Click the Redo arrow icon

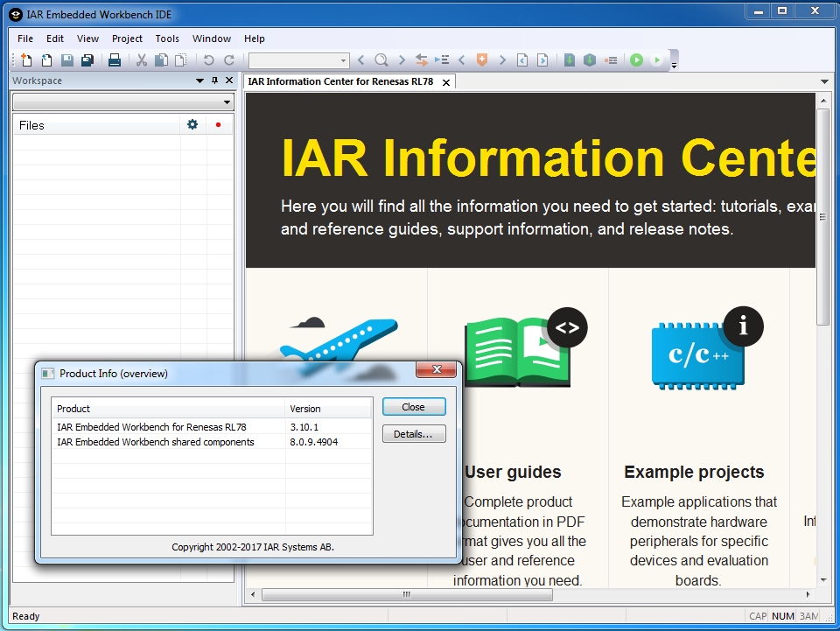tap(228, 60)
